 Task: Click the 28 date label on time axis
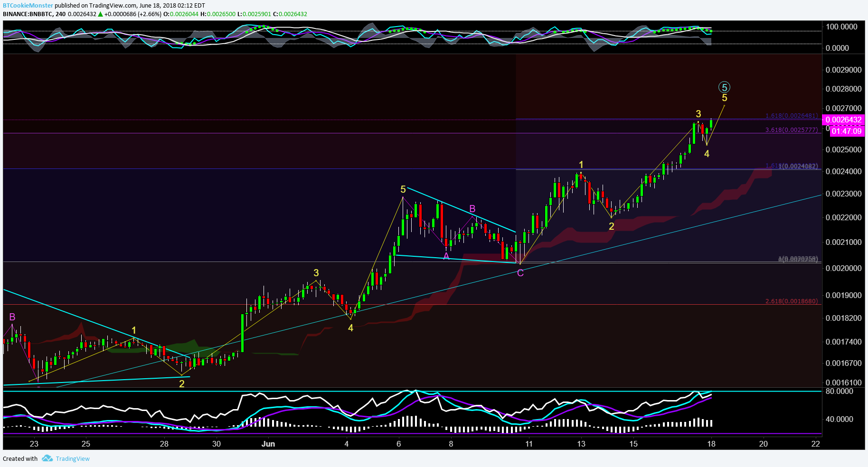[x=164, y=444]
